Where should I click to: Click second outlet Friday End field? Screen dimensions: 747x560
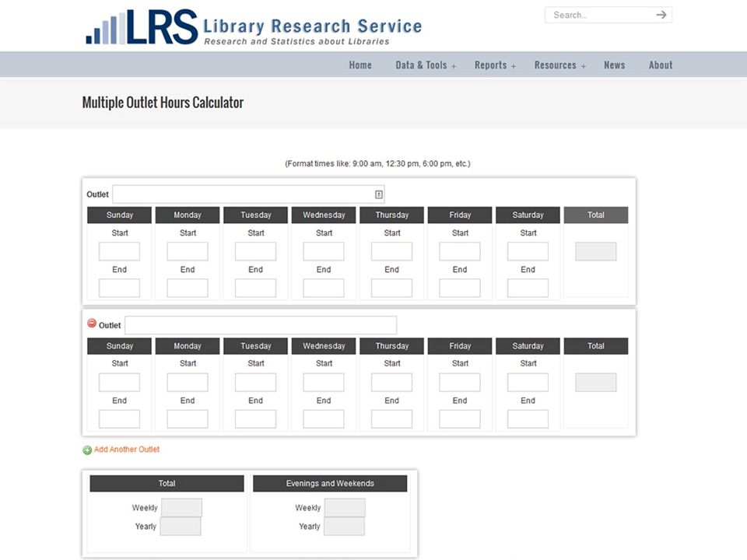460,419
